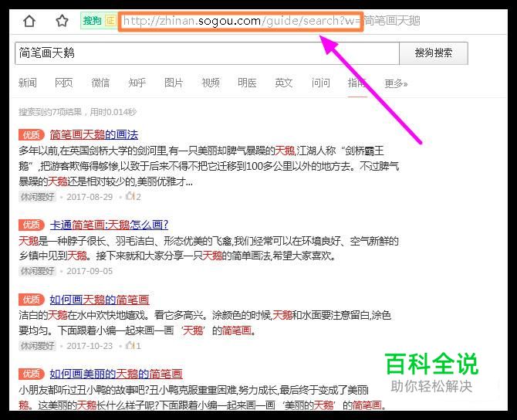Open the 微信 search tab

click(100, 83)
